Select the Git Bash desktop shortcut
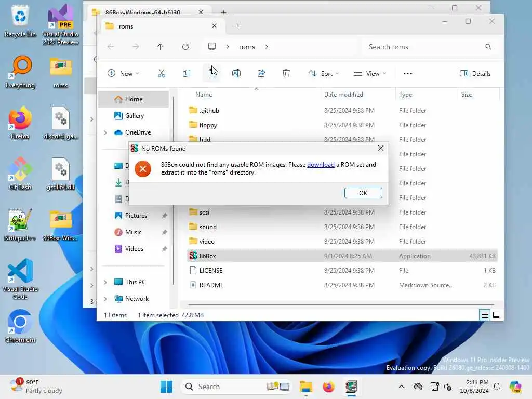The image size is (532, 399). point(20,174)
